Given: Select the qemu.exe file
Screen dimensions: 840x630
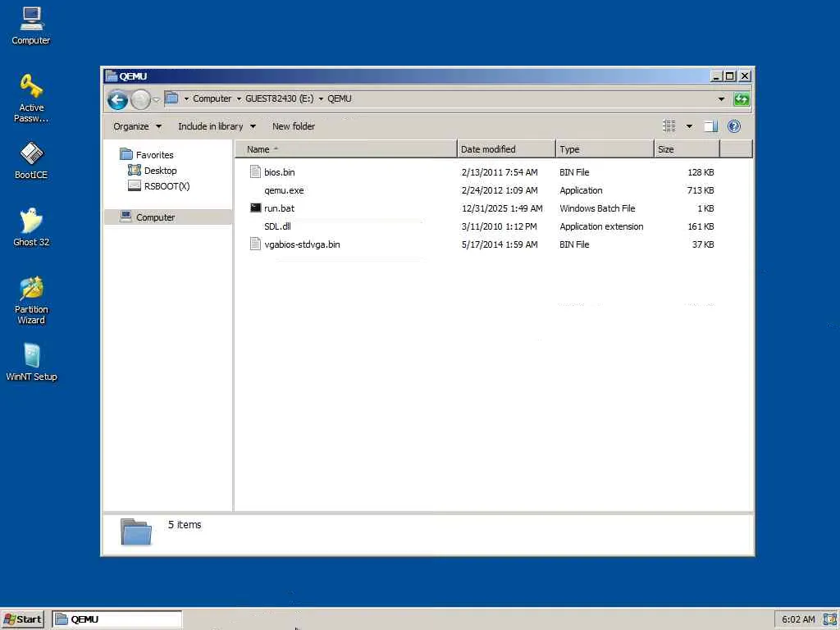Looking at the screenshot, I should 284,190.
